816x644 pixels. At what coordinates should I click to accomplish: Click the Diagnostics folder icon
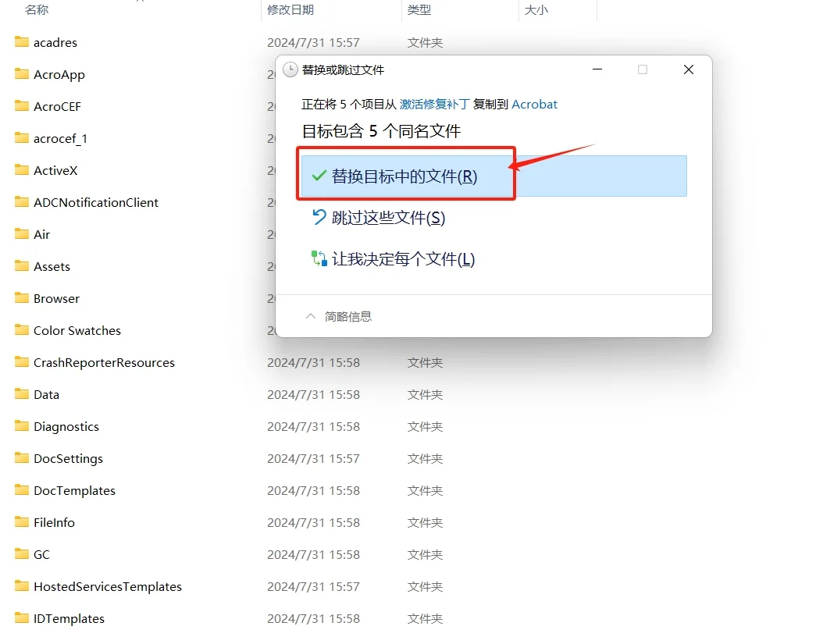pyautogui.click(x=21, y=426)
